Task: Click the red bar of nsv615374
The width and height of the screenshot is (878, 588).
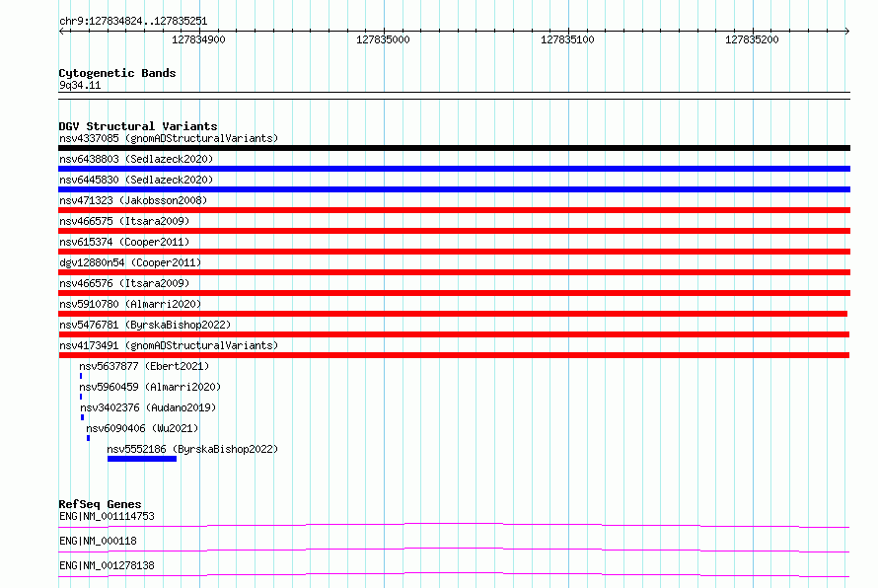Action: click(x=454, y=252)
